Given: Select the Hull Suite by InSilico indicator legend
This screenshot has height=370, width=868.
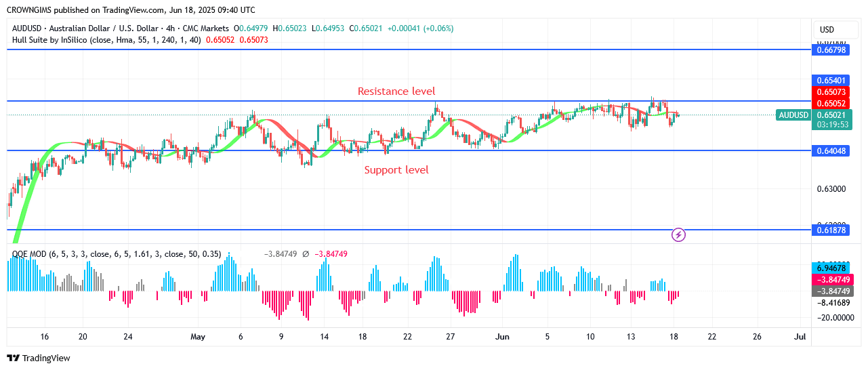Looking at the screenshot, I should [107, 40].
